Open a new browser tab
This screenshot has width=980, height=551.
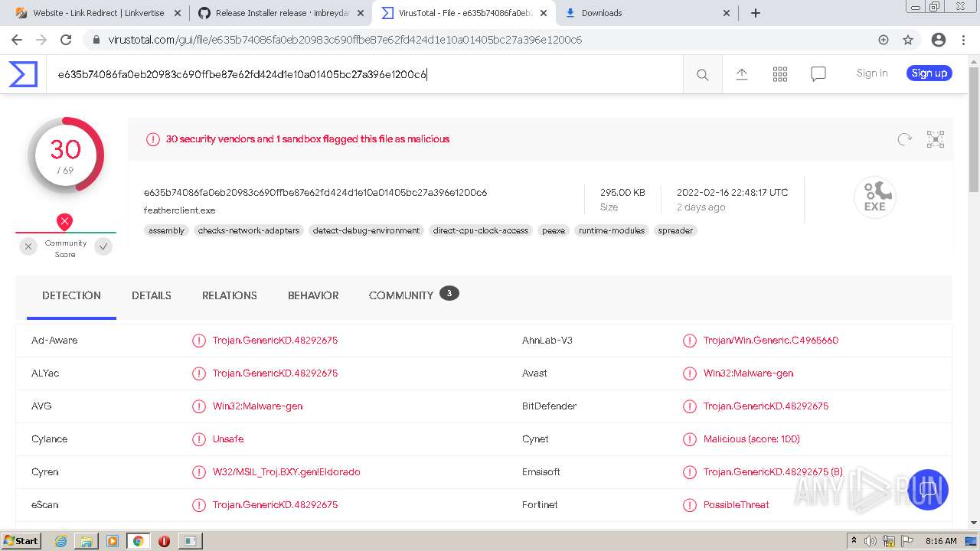(x=756, y=13)
